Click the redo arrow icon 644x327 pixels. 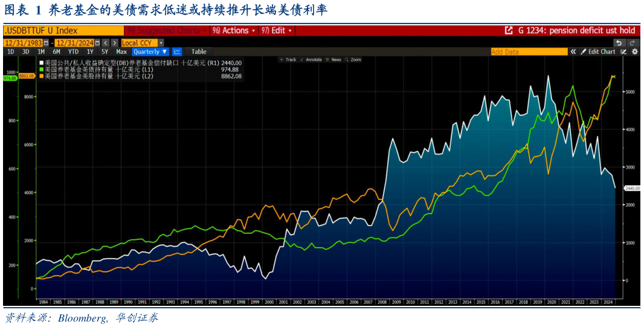point(633,43)
